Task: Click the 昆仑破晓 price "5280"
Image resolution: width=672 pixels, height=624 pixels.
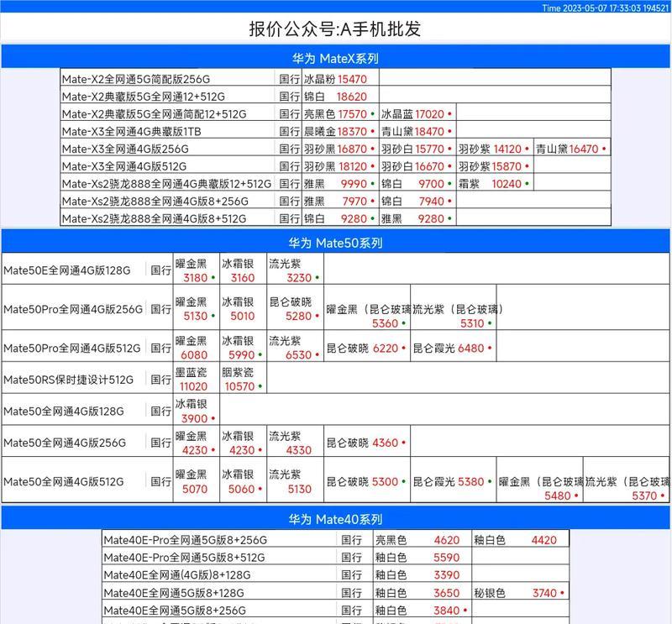Action: [299, 317]
